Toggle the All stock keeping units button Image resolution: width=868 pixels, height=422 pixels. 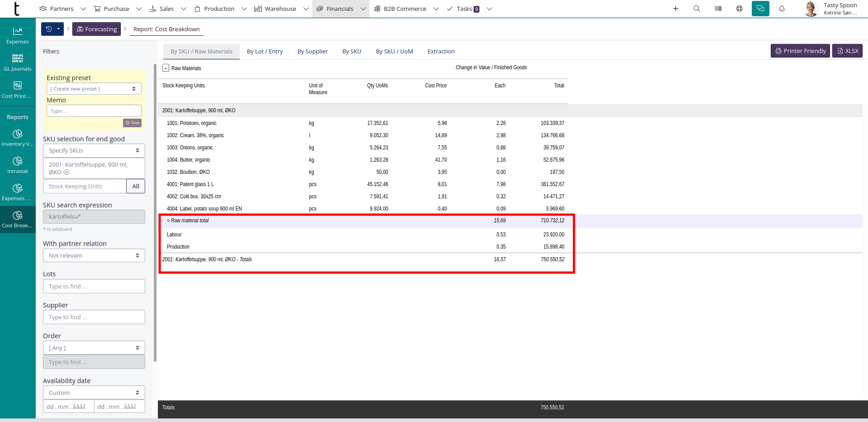coord(136,186)
